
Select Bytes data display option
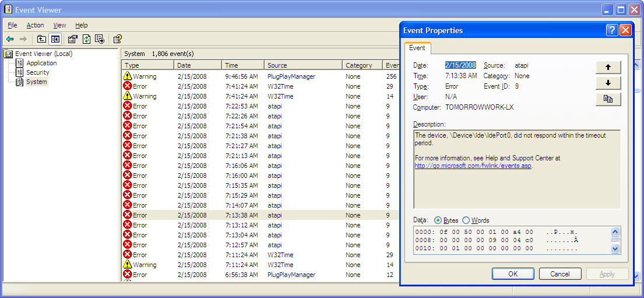coord(446,220)
